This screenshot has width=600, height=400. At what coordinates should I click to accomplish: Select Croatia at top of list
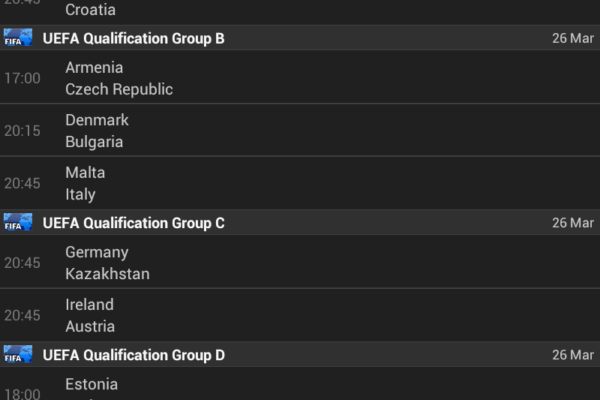tap(90, 10)
